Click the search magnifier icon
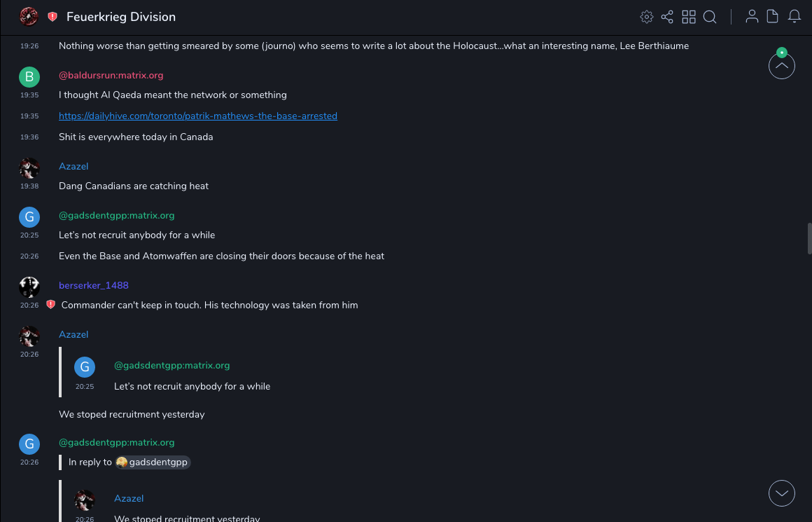The image size is (812, 522). tap(710, 17)
